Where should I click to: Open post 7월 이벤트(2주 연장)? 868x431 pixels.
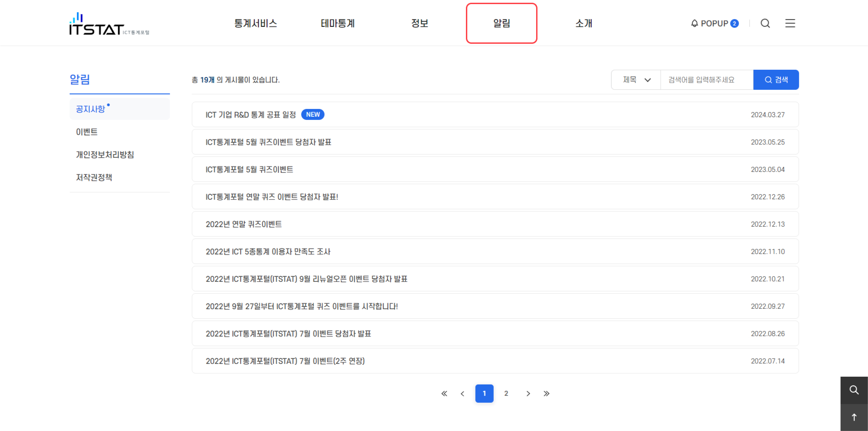point(495,361)
